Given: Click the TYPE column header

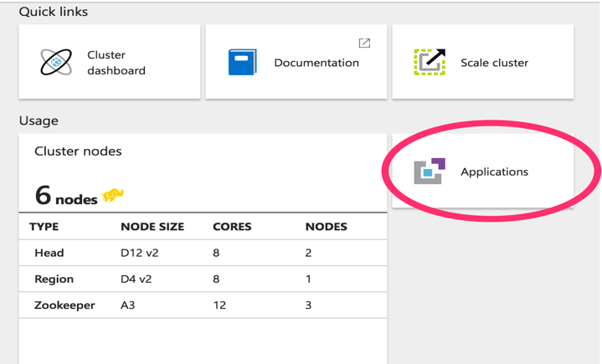Looking at the screenshot, I should (44, 227).
